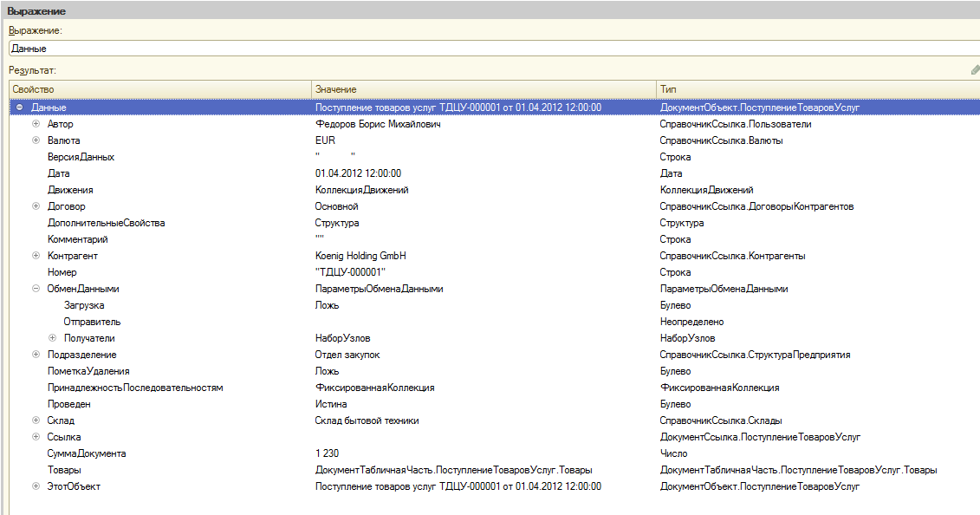The width and height of the screenshot is (980, 515).
Task: Select the Движения property row
Action: click(70, 190)
